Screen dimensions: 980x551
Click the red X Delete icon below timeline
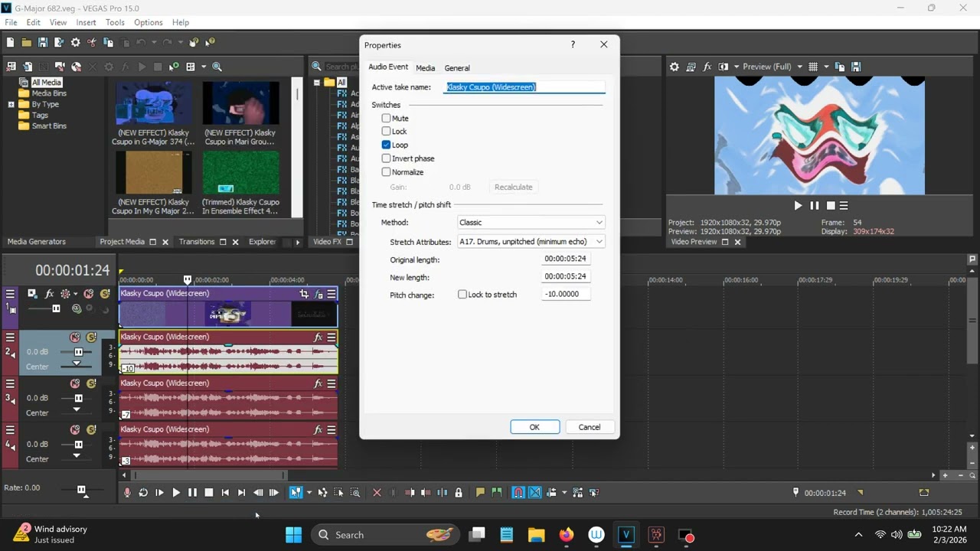[x=377, y=493]
